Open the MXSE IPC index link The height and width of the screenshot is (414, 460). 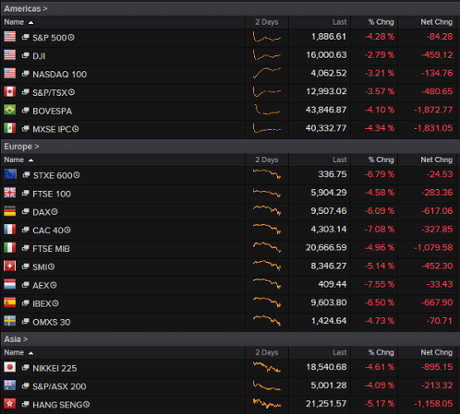click(52, 129)
